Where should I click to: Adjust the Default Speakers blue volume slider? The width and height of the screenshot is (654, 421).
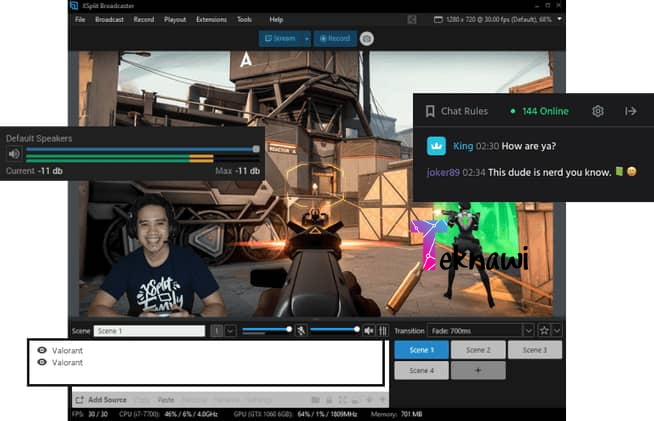click(x=142, y=149)
